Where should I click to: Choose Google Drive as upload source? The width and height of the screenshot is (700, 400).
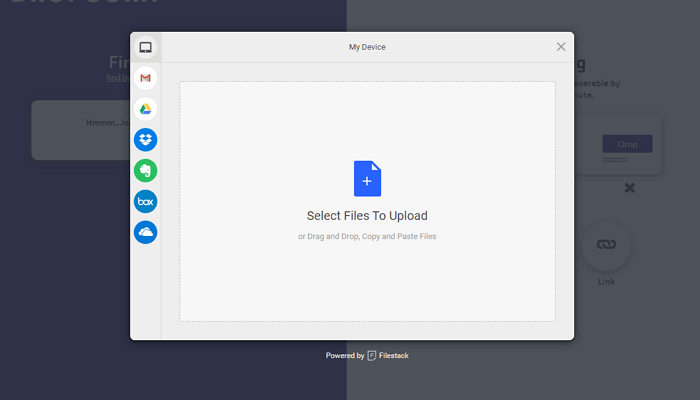pos(146,109)
